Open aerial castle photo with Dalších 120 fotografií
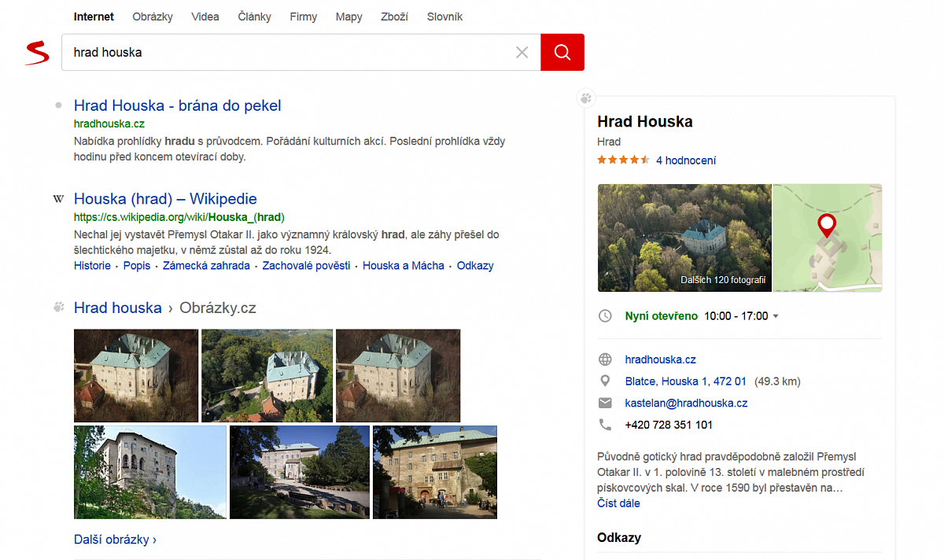The height and width of the screenshot is (560, 944). tap(684, 238)
